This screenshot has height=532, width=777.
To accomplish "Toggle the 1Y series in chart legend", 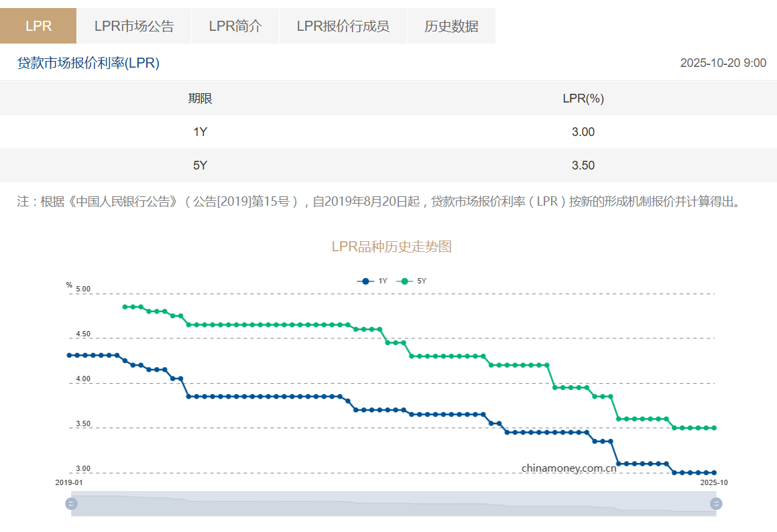I will (373, 281).
